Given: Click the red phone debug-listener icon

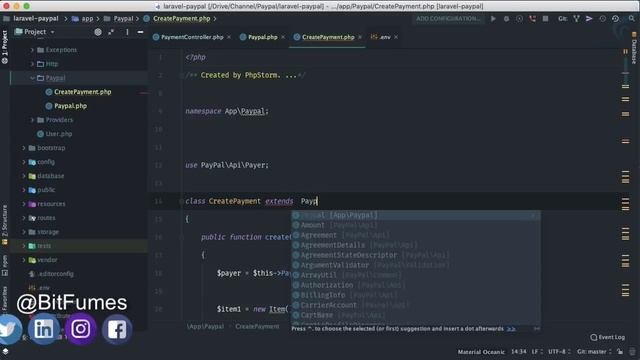Looking at the screenshot, I should point(532,19).
